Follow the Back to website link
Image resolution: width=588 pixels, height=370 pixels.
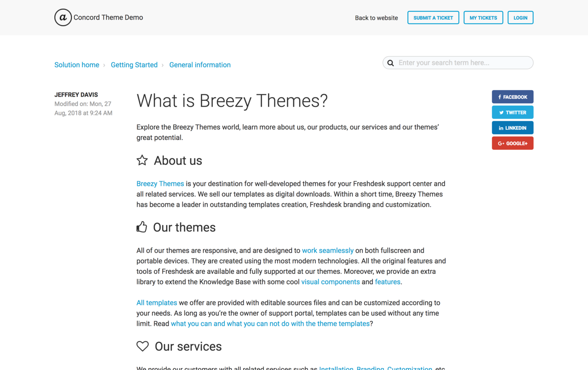tap(376, 18)
